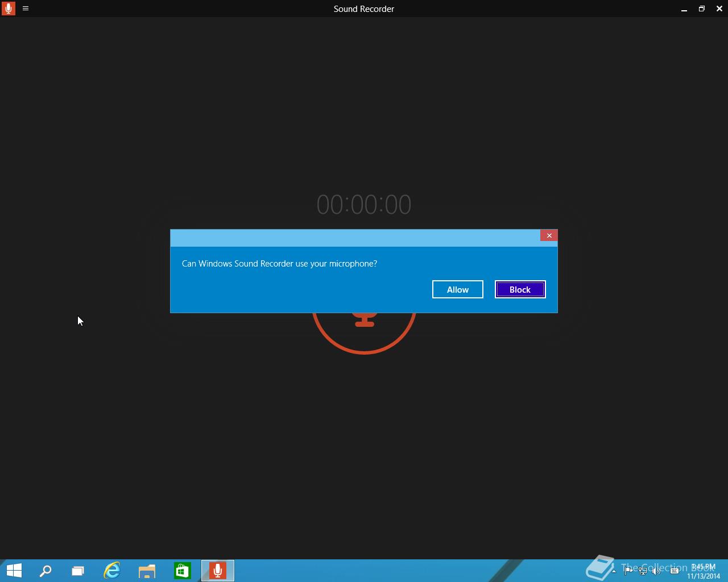This screenshot has width=728, height=582.
Task: Show hidden system tray icons
Action: coord(614,571)
